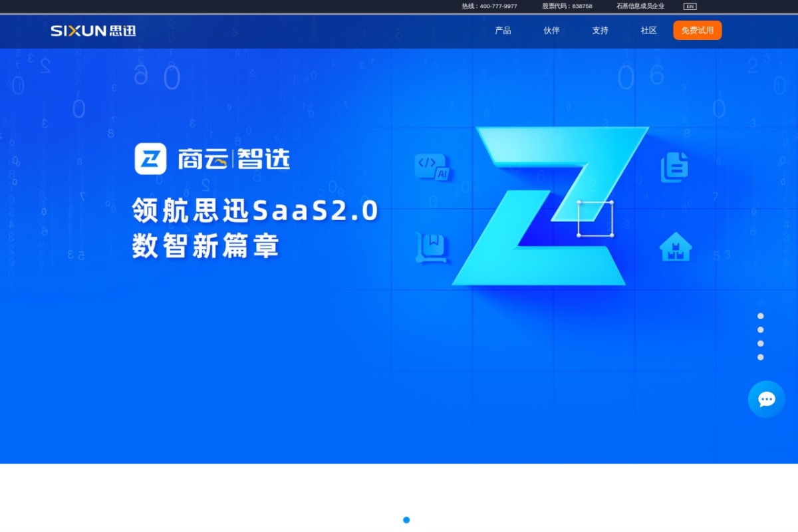Viewport: 798px width, 532px height.
Task: Click the 股票代码:838758 text
Action: (567, 6)
